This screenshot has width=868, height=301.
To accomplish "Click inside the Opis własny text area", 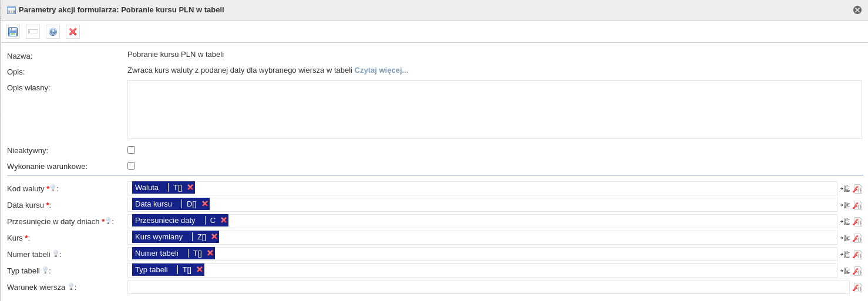I will (494, 110).
